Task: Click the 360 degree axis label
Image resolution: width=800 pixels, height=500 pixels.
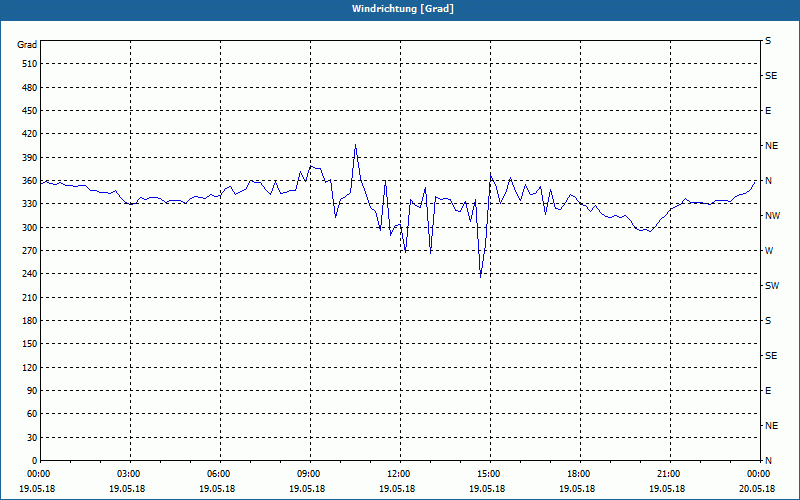Action: click(x=30, y=181)
